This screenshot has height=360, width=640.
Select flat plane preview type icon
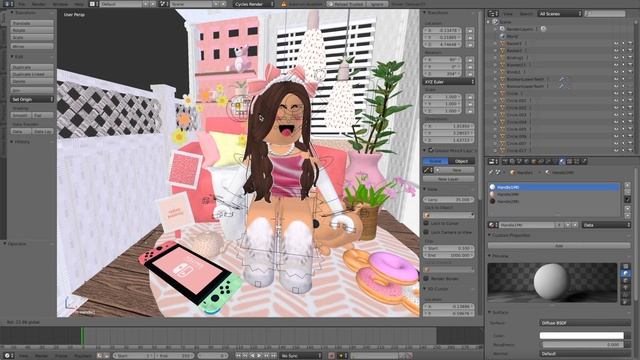625,266
